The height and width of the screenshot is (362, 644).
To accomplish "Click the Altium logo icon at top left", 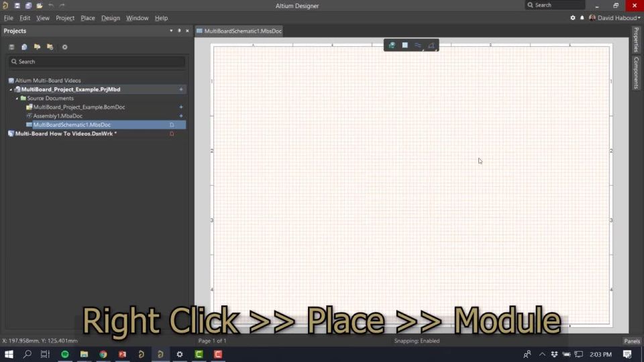I will pyautogui.click(x=5, y=6).
